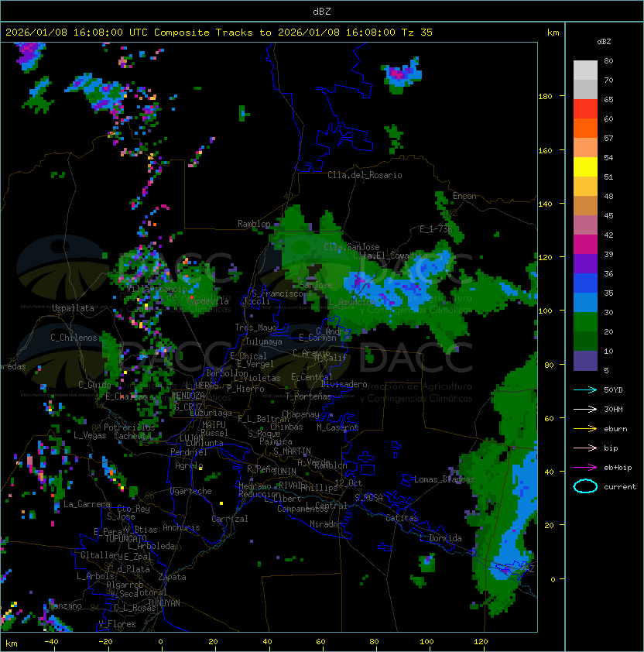Select the royal blue 35-36 dBZ swatch

point(585,283)
